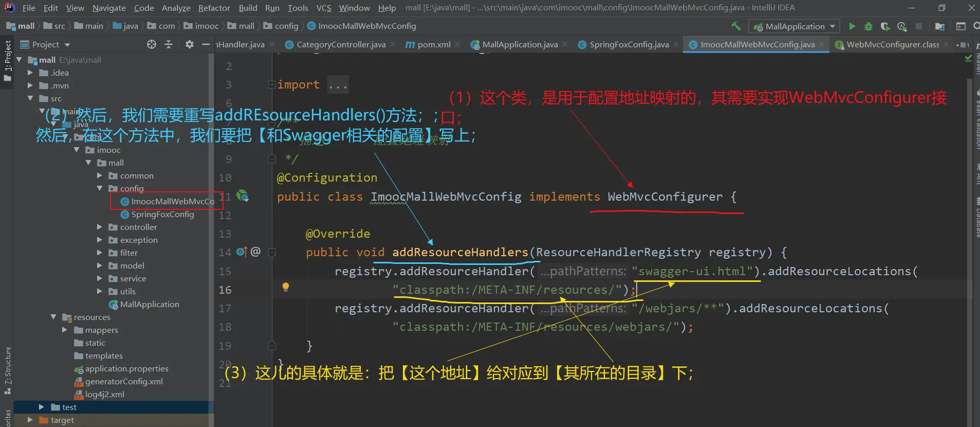Start debugging with the green bug icon
Viewport: 980px width, 427px height.
pos(868,26)
